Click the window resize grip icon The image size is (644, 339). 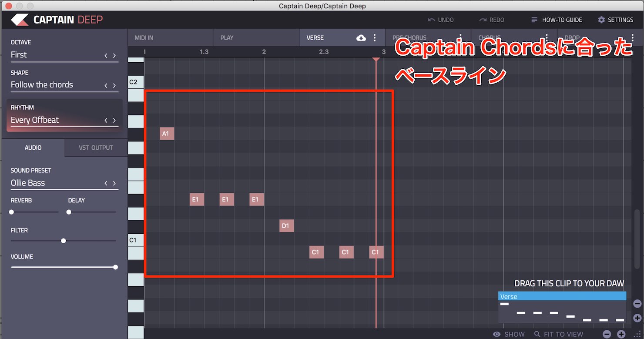[x=638, y=334]
